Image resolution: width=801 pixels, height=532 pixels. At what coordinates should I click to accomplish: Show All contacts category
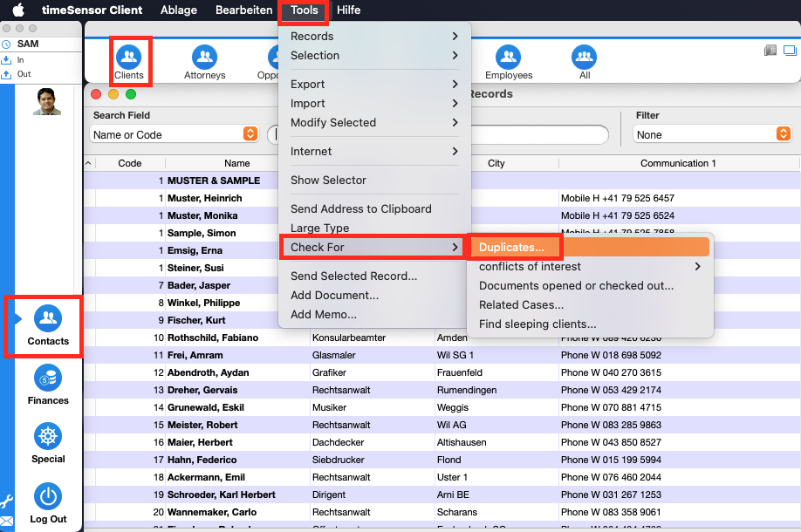(584, 62)
